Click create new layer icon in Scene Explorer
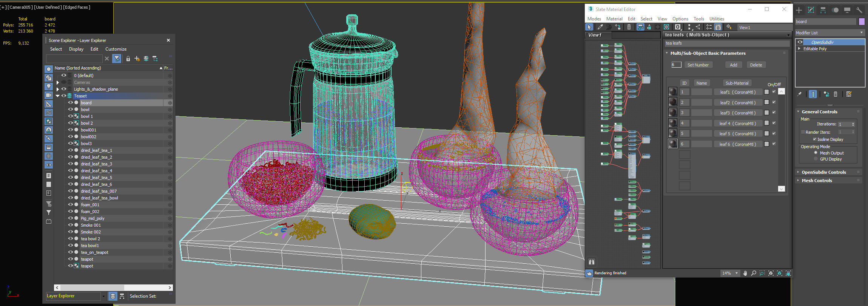Viewport: 868px width, 306px height. coord(137,59)
